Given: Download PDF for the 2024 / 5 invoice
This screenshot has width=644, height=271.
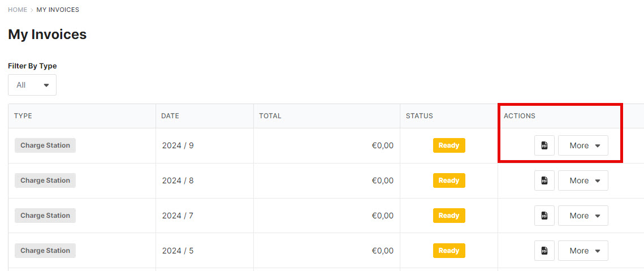Looking at the screenshot, I should pos(544,251).
